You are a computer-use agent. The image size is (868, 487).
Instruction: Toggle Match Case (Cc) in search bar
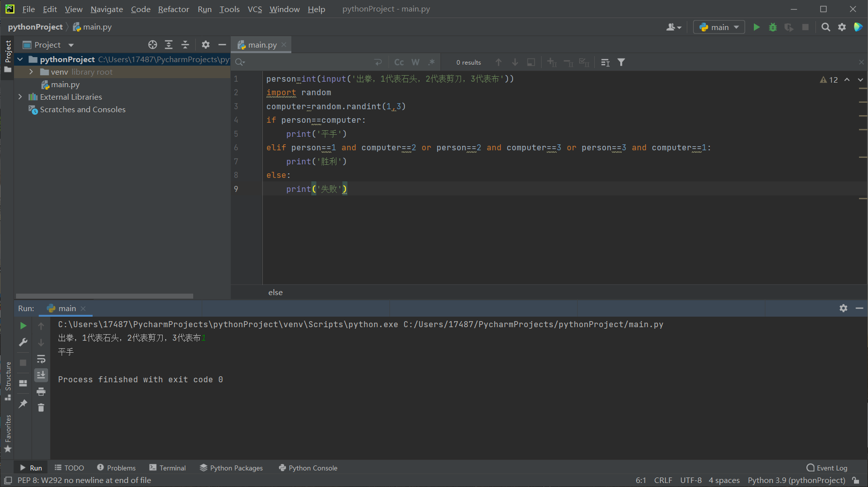click(x=399, y=62)
